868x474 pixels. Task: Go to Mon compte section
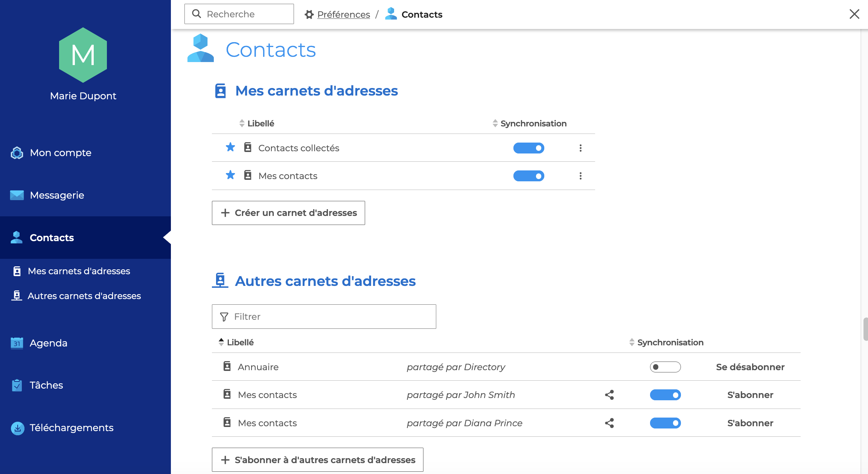pos(60,153)
